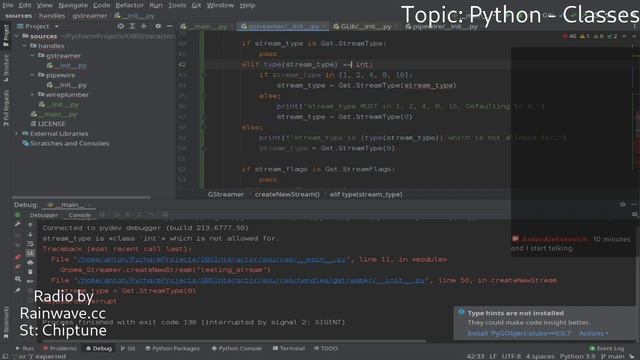The height and width of the screenshot is (360, 640).
Task: Collapse the gstreamer folder
Action: 32,56
